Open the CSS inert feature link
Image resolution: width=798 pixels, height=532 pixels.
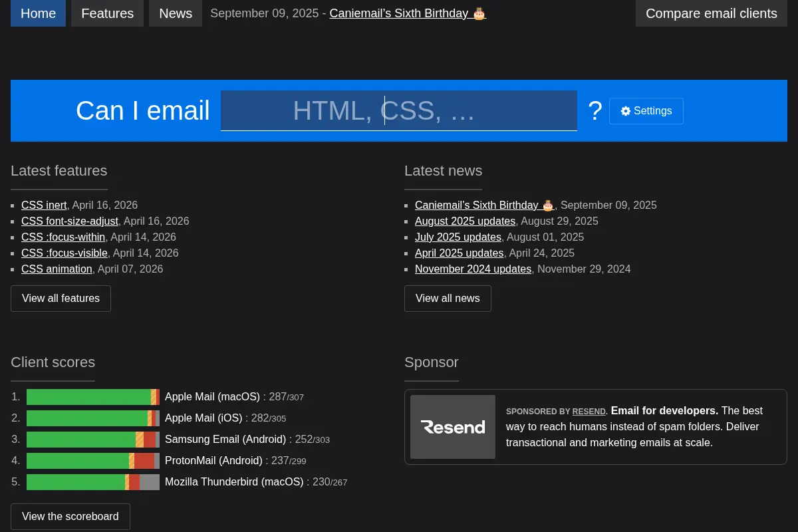[x=44, y=205]
